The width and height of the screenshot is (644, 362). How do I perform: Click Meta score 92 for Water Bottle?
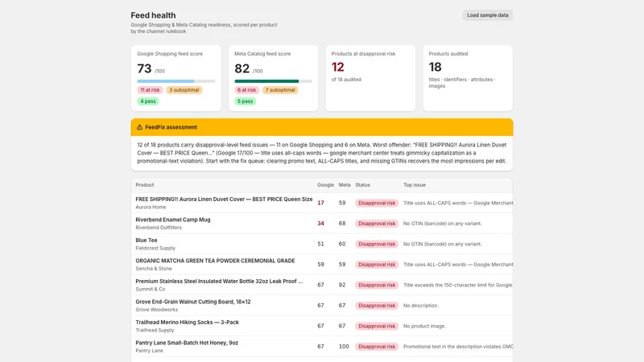[x=342, y=285]
